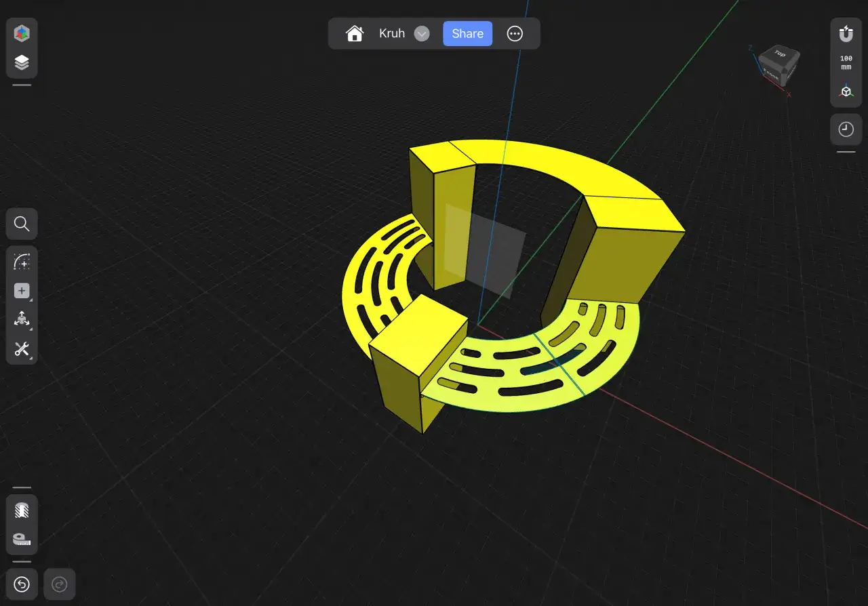Image resolution: width=868 pixels, height=606 pixels.
Task: Open the more options ellipsis menu
Action: 515,34
